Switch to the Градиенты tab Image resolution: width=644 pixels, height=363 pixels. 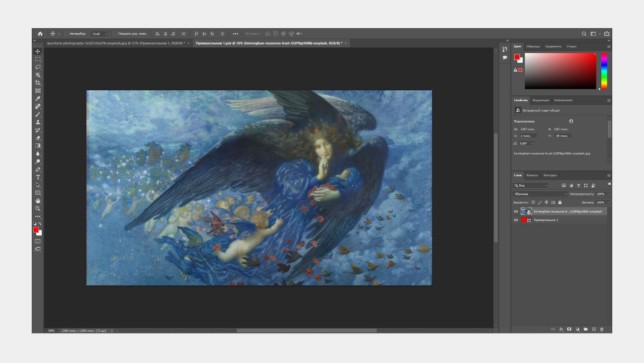click(x=553, y=46)
